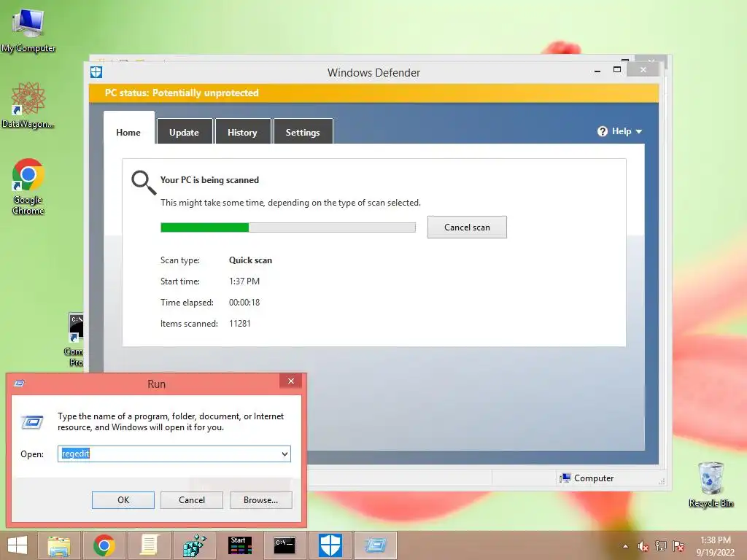Click the Help question mark icon
747x560 pixels.
point(602,131)
